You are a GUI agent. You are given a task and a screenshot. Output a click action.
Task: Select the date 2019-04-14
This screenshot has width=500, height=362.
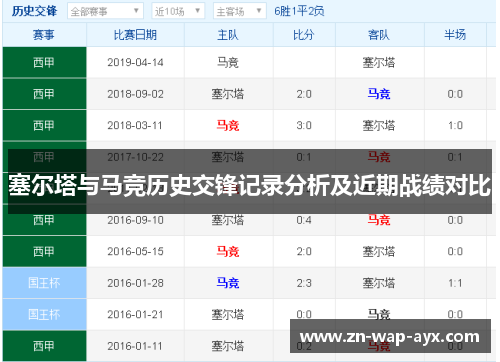click(135, 62)
